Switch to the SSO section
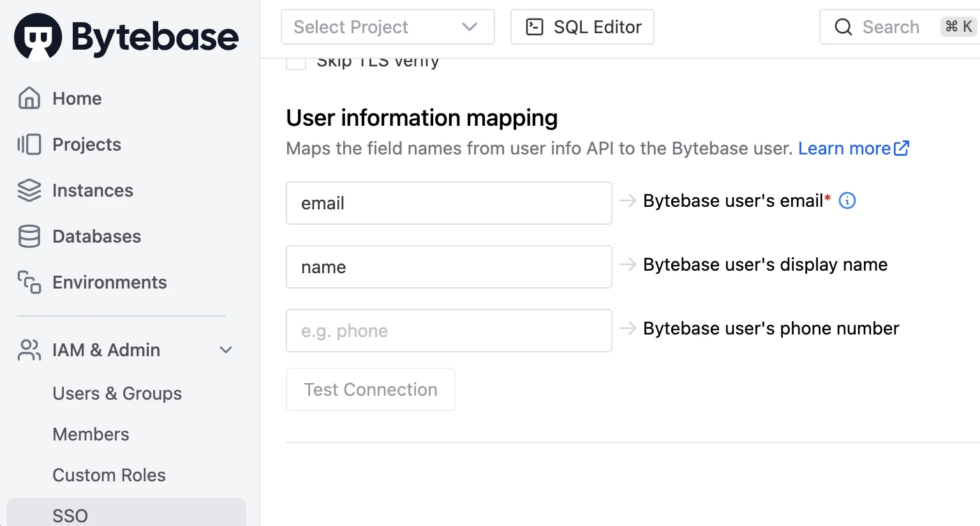The width and height of the screenshot is (980, 526). pos(70,515)
